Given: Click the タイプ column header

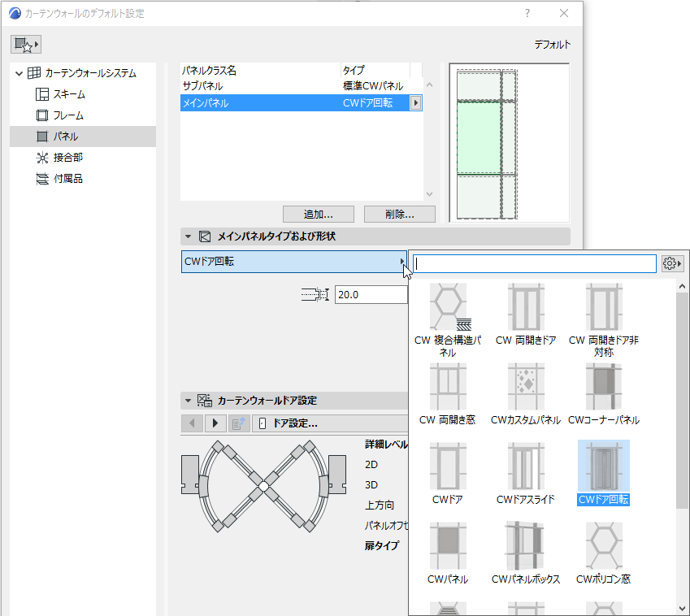Looking at the screenshot, I should pos(375,71).
